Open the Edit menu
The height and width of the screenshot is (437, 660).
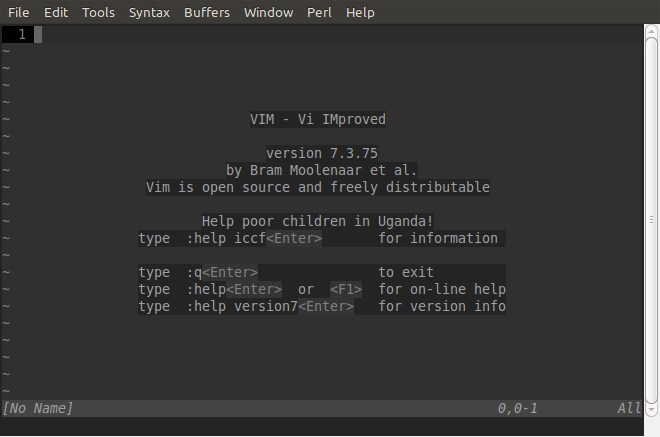[x=56, y=13]
